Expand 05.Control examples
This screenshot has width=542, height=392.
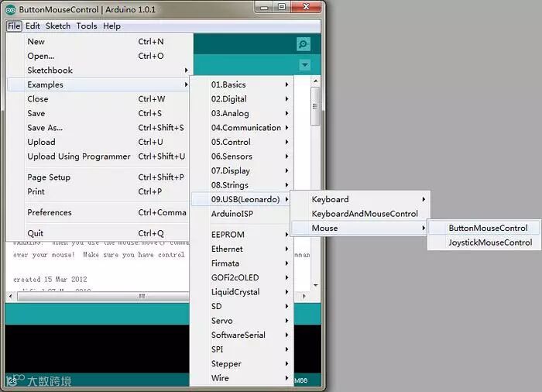pos(242,143)
